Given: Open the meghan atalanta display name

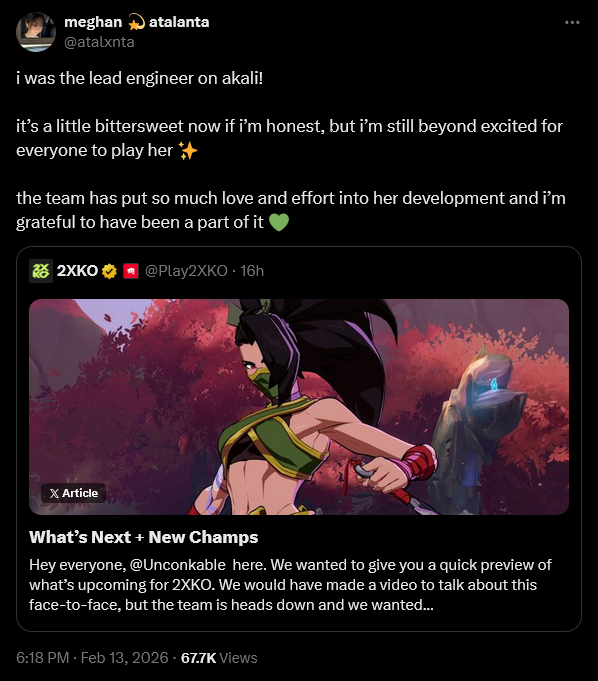Looking at the screenshot, I should click(x=136, y=22).
